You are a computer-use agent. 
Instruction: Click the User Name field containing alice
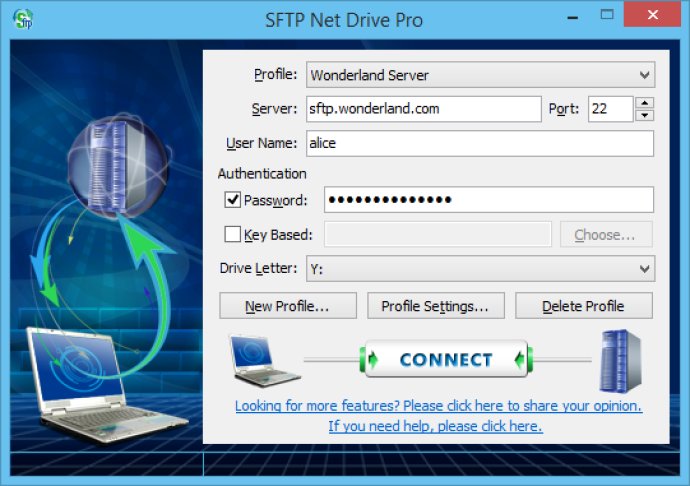click(480, 143)
